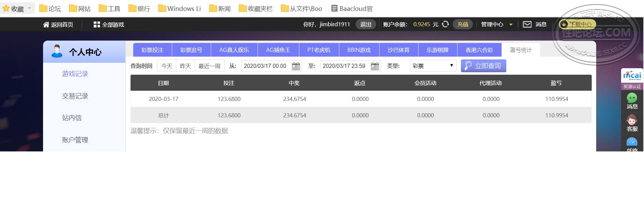The height and width of the screenshot is (221, 644).
Task: Expand the 类型 dropdown showing 彩票
Action: [x=433, y=66]
